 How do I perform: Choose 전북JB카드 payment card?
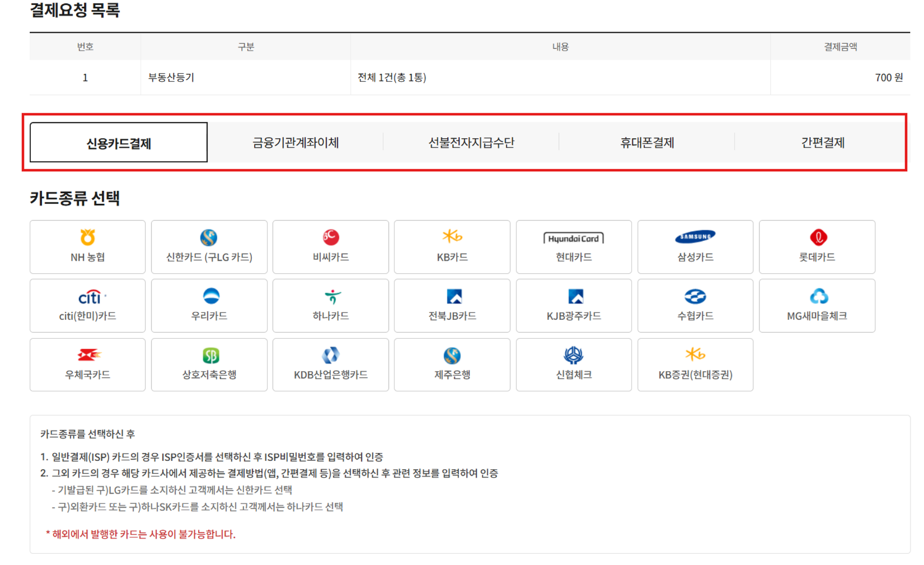(452, 306)
